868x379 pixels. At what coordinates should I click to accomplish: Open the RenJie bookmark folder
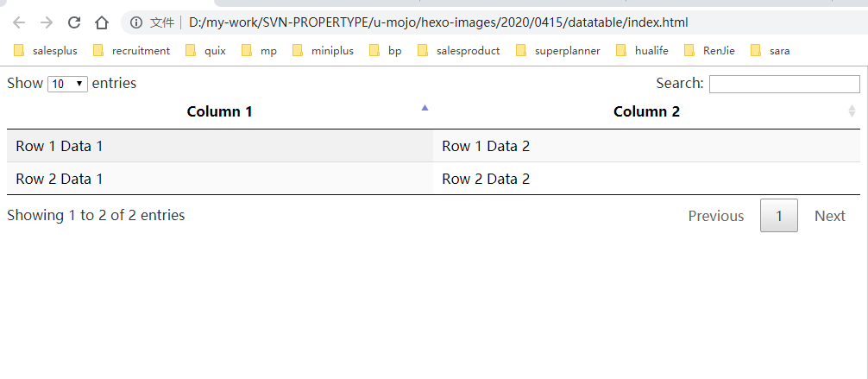click(x=710, y=51)
